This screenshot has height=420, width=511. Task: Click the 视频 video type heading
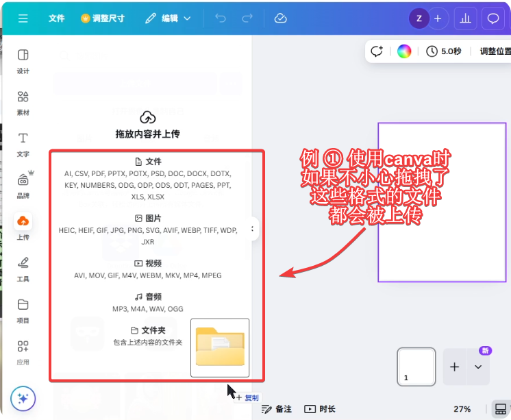coord(148,263)
